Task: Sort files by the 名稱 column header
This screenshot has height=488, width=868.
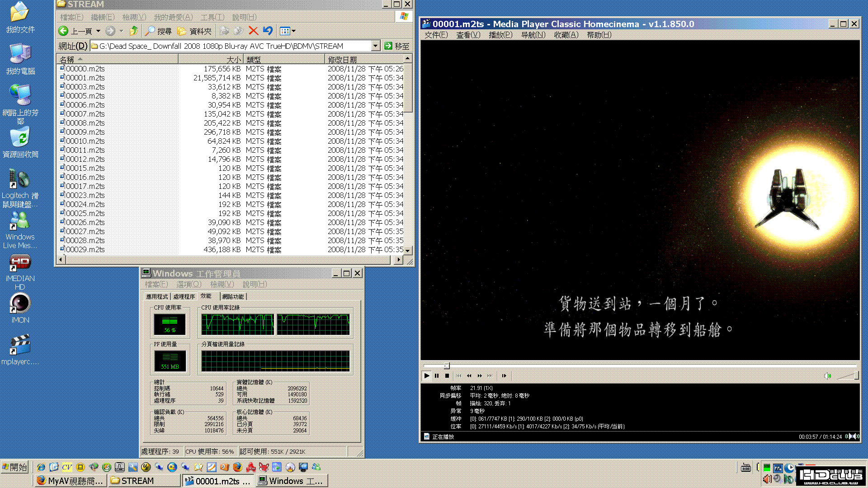Action: point(118,60)
